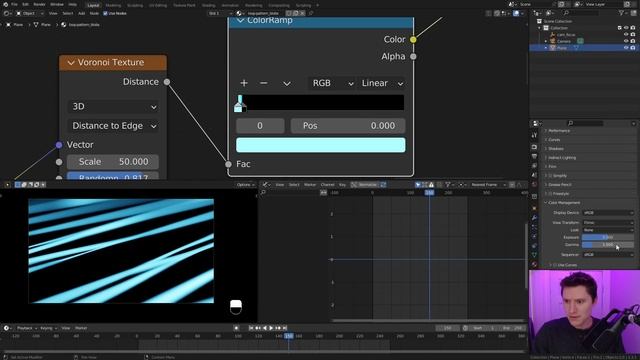Open the Modifiers wrench properties tab
Image resolution: width=640 pixels, height=360 pixels.
click(x=534, y=218)
